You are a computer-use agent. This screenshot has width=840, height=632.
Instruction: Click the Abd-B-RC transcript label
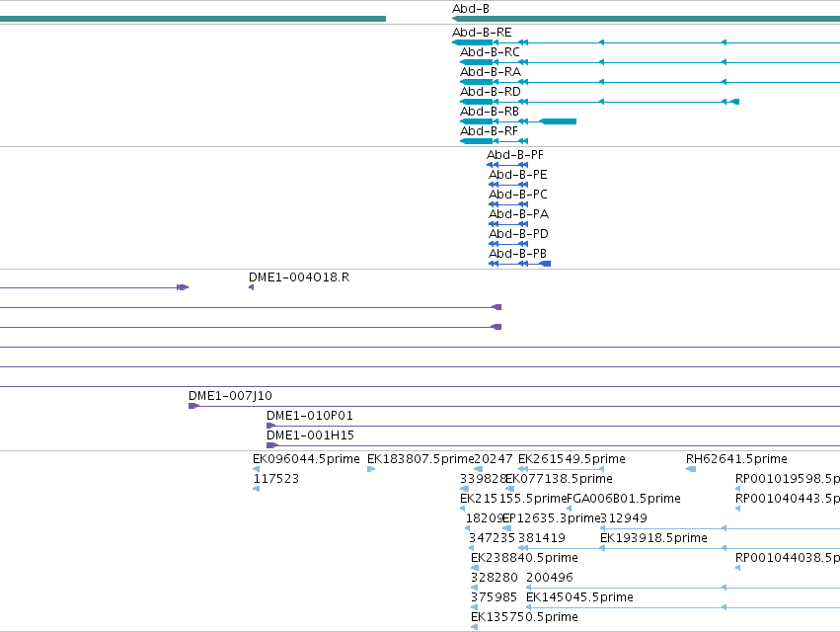pyautogui.click(x=490, y=52)
